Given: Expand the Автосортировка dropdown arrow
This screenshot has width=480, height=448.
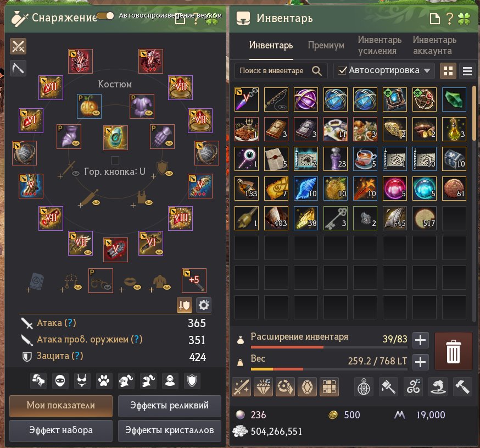Looking at the screenshot, I should [427, 71].
